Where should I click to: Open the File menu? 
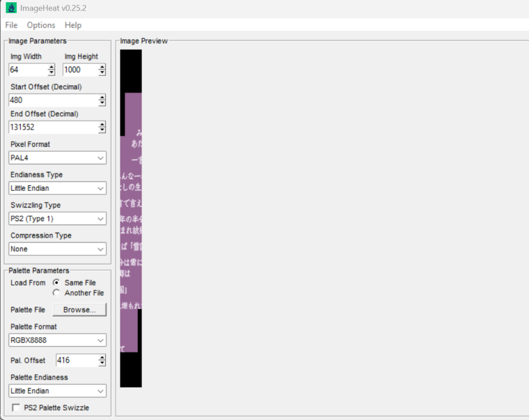[x=11, y=25]
